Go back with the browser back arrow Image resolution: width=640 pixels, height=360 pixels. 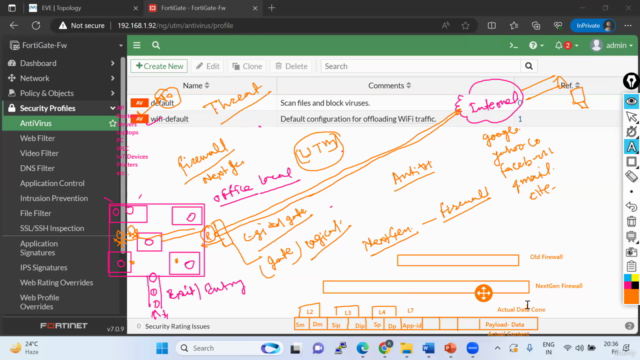tap(14, 26)
